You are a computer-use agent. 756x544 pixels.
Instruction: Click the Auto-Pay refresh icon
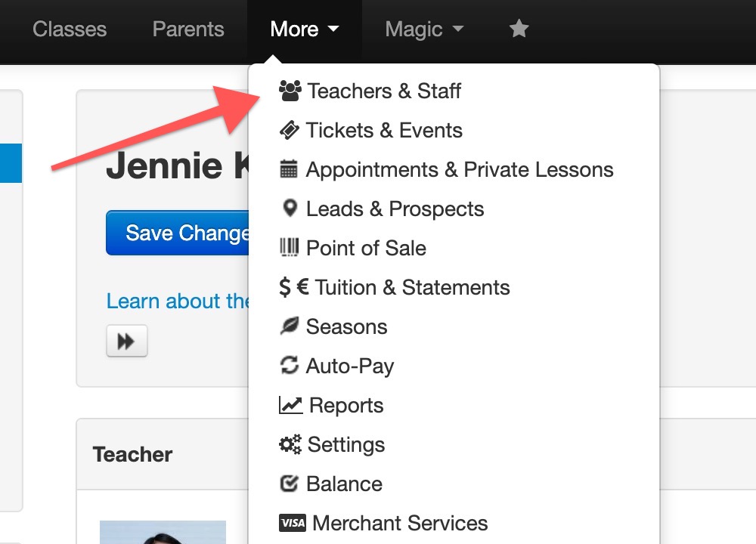(x=290, y=365)
